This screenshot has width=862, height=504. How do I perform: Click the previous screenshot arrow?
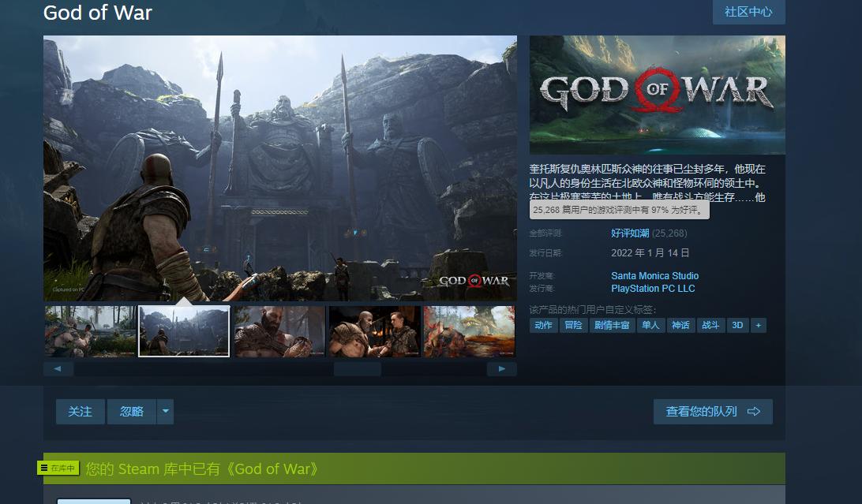[x=58, y=368]
